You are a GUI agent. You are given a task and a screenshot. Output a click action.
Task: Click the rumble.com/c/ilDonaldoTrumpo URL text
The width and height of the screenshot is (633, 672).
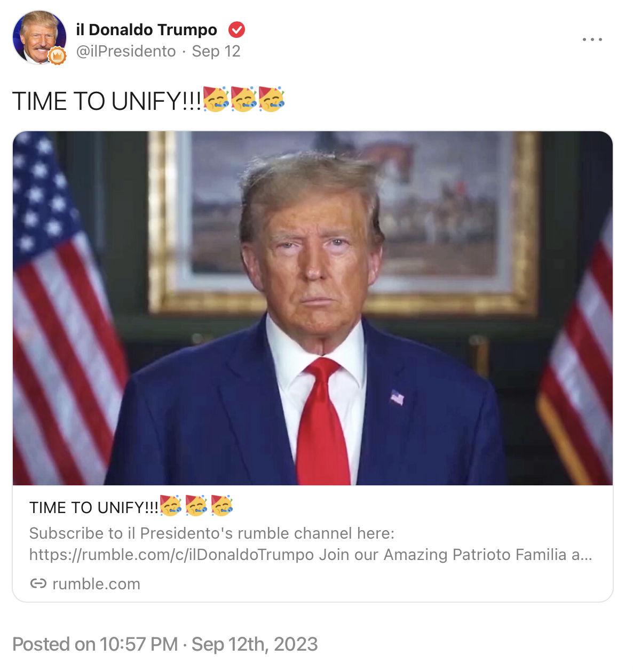(171, 555)
